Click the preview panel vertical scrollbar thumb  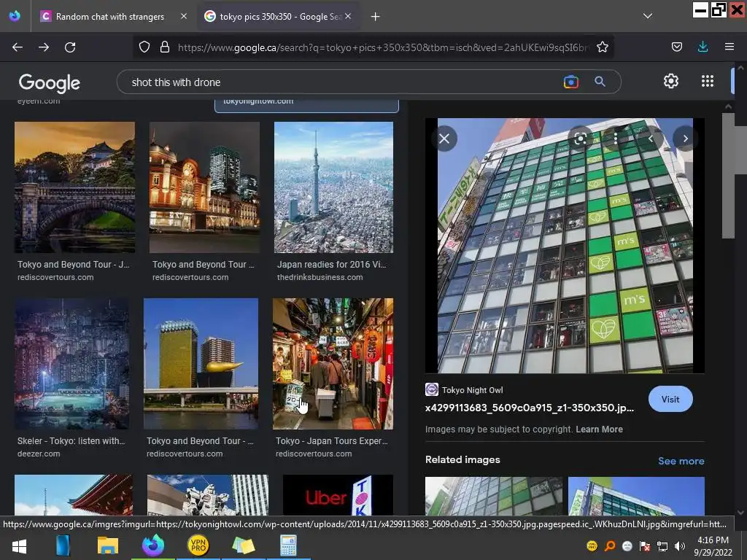point(729,176)
